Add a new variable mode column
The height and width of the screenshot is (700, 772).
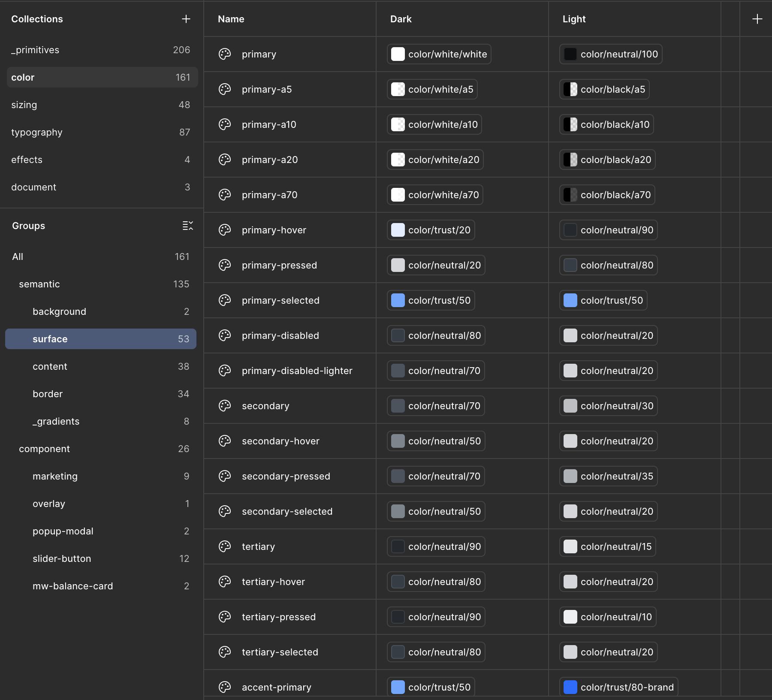click(757, 19)
